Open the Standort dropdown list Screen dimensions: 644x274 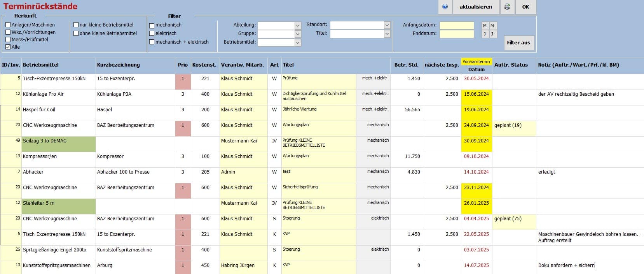tap(387, 25)
